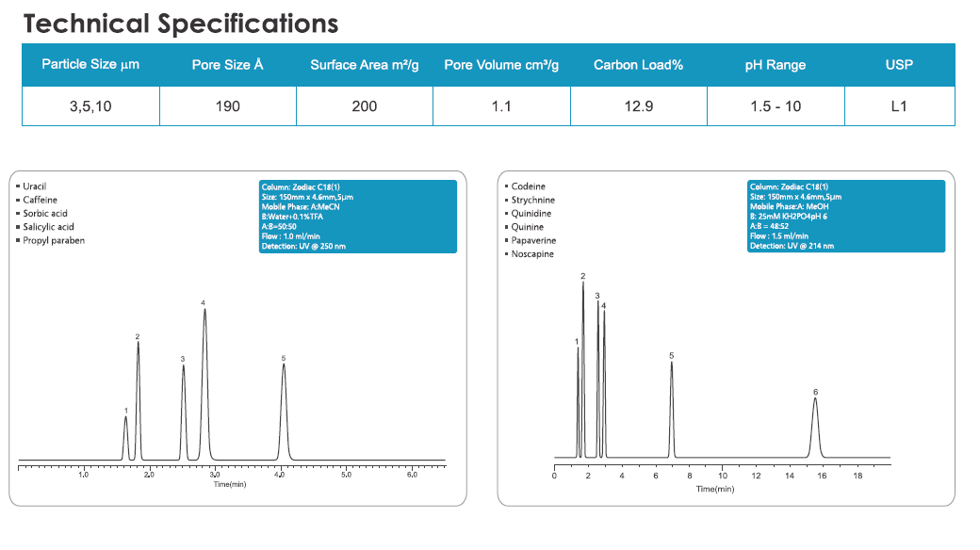Click the Salicylic acid legend item

click(47, 227)
